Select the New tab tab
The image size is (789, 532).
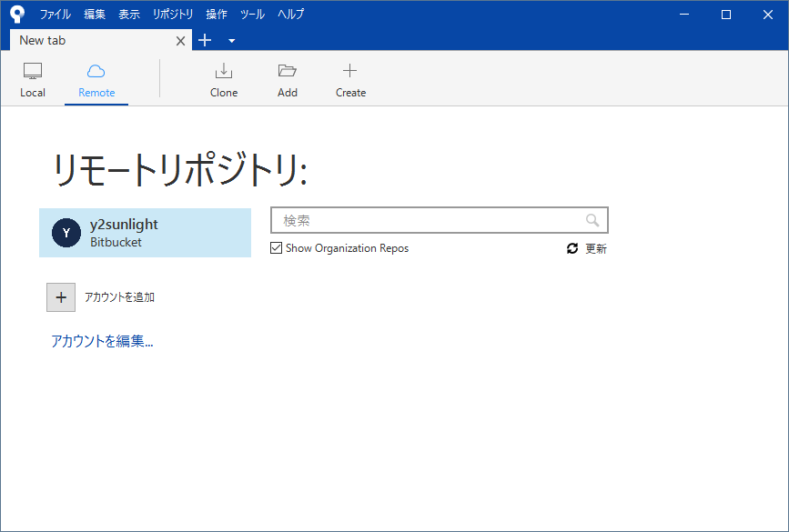(91, 40)
